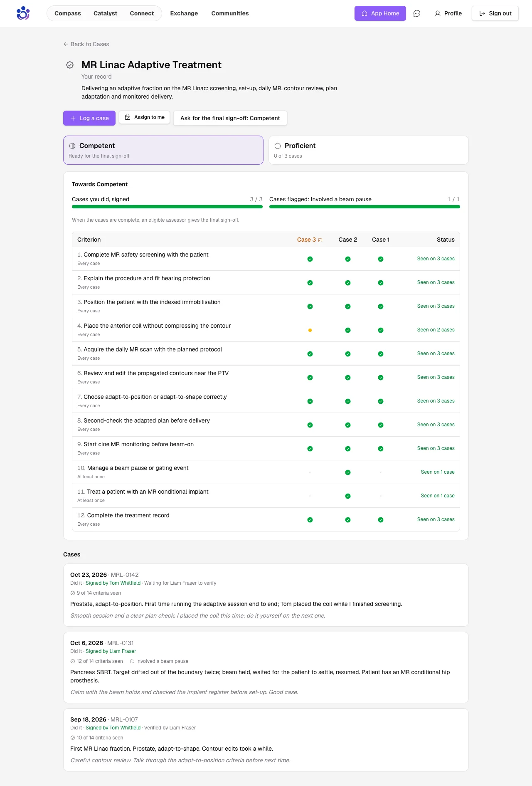
Task: Open the Oct 6, 2026 MRL-0131 case card
Action: tap(266, 667)
